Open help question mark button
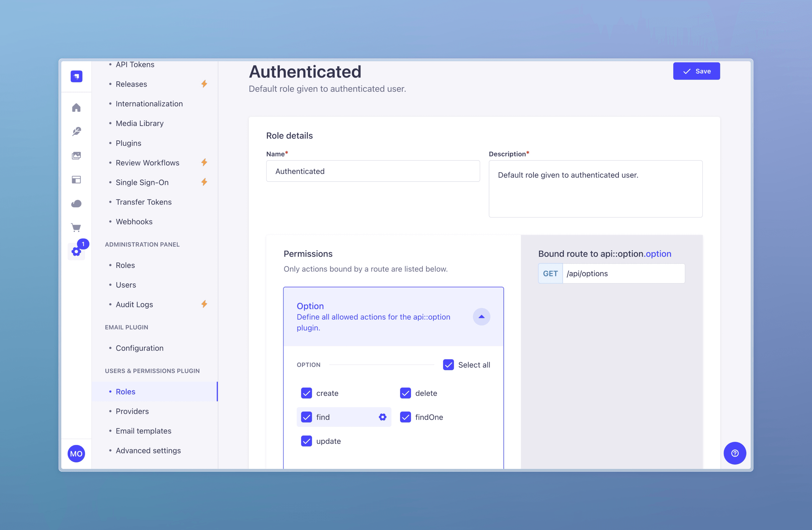Screen dimensions: 812x530 [x=735, y=453]
